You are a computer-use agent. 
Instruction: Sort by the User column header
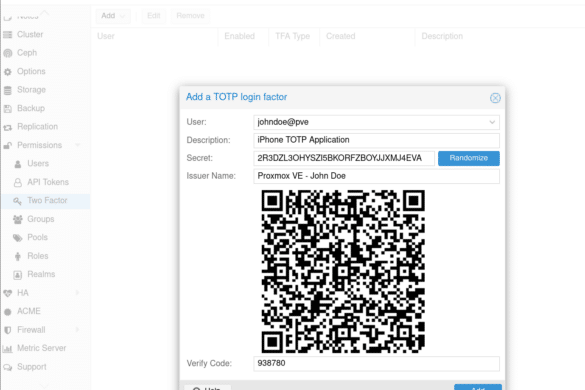[x=154, y=36]
